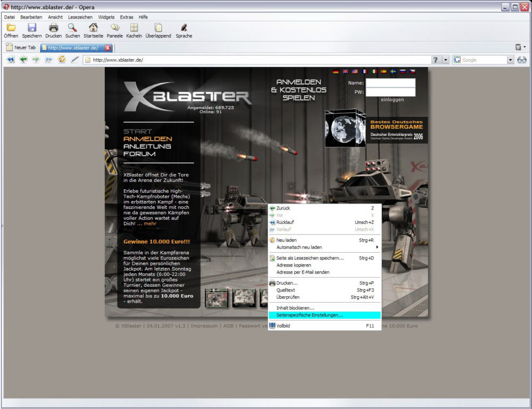
Task: Click the rewind navigation arrow icon
Action: click(11, 60)
